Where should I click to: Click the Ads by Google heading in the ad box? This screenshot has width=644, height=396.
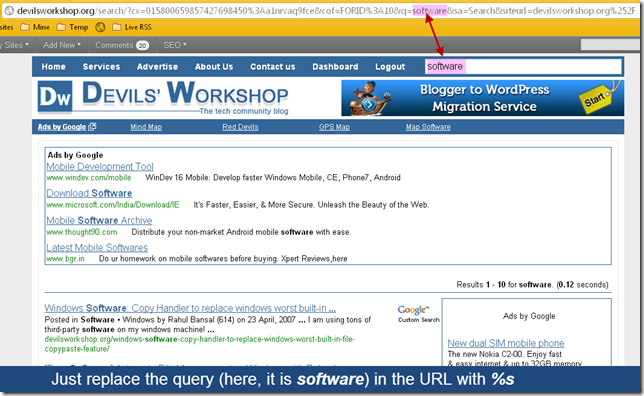point(75,155)
